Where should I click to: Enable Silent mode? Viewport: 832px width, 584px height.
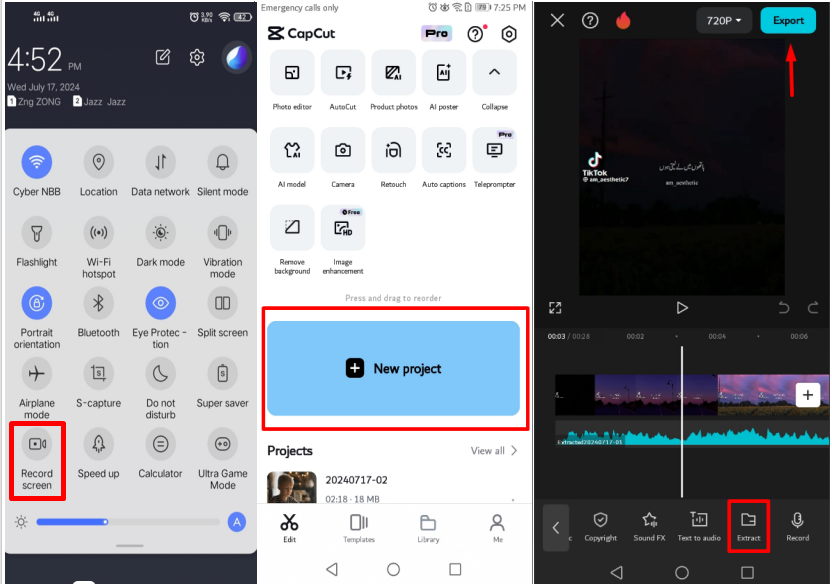click(x=223, y=162)
